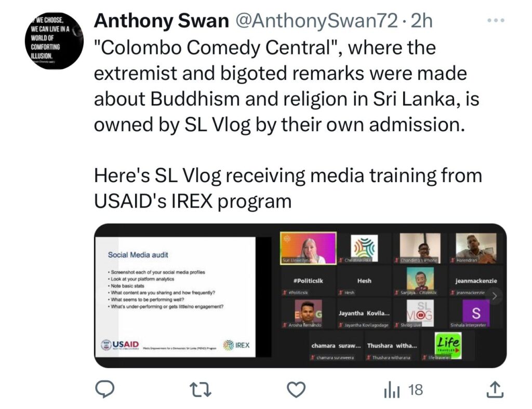Select the Life Traveler participant tile

[448, 346]
